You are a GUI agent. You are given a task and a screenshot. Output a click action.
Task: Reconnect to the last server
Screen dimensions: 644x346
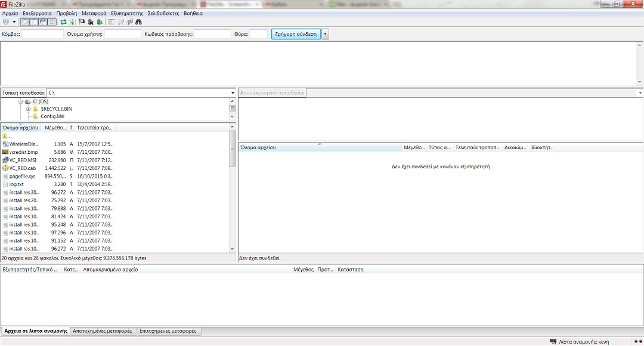point(100,22)
